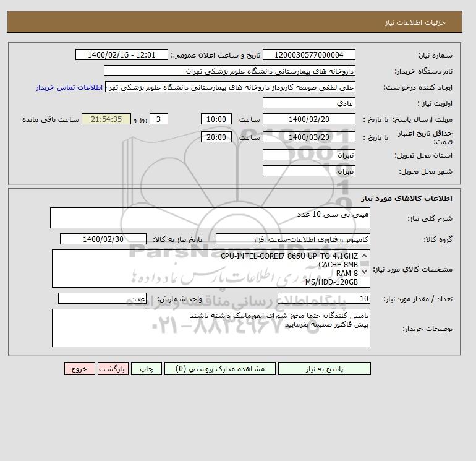
Task: Select CPU-INTEL-COREI7 865U specification line
Action: [289, 256]
